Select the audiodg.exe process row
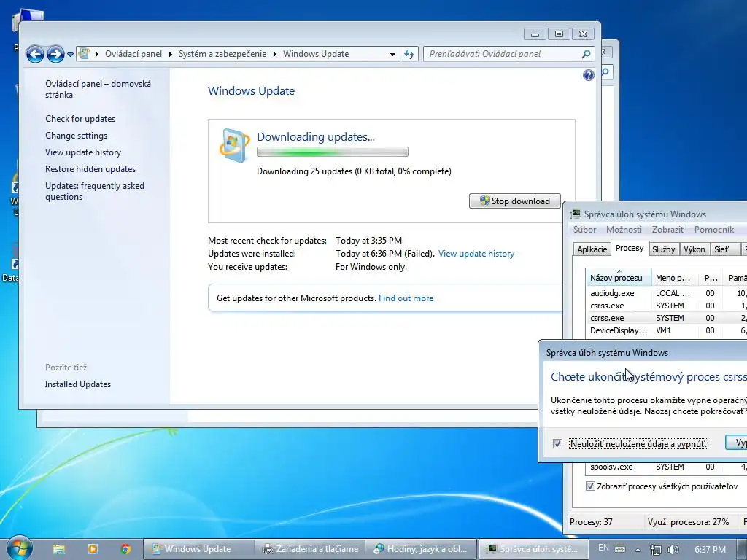 pyautogui.click(x=667, y=293)
